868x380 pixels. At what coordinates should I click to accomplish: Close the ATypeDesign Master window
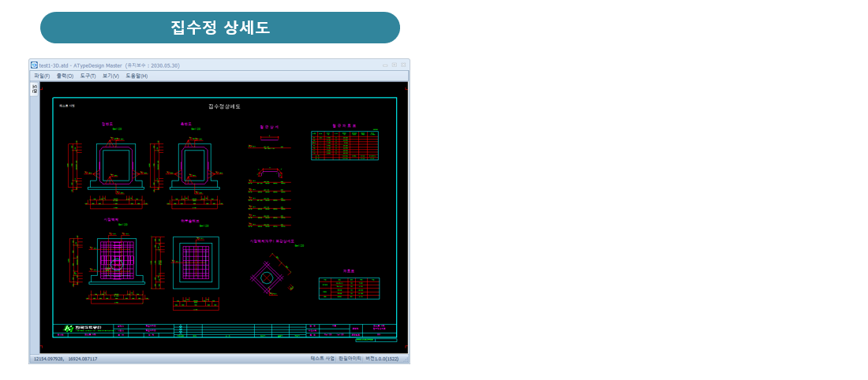[403, 65]
